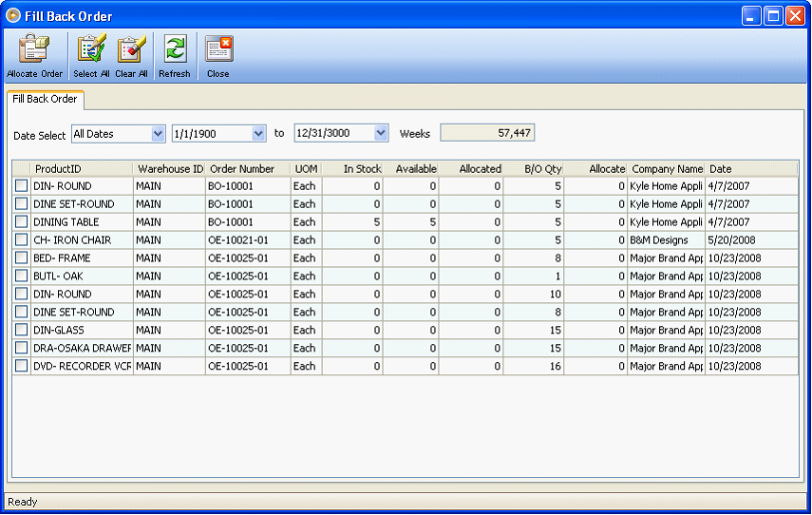The width and height of the screenshot is (812, 515).
Task: Click B/O Qty value 1
Action: (534, 277)
